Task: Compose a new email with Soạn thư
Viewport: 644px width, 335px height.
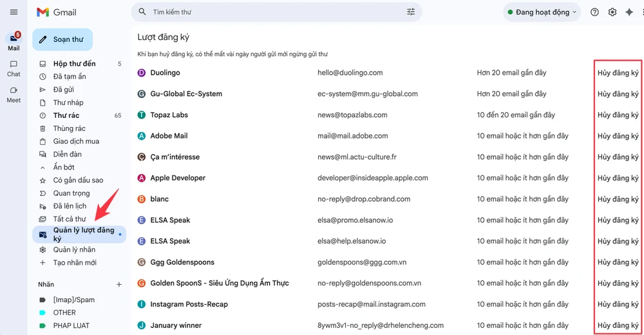Action: [62, 39]
